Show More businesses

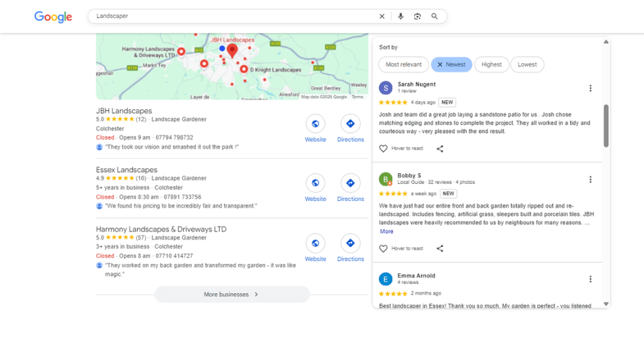232,294
